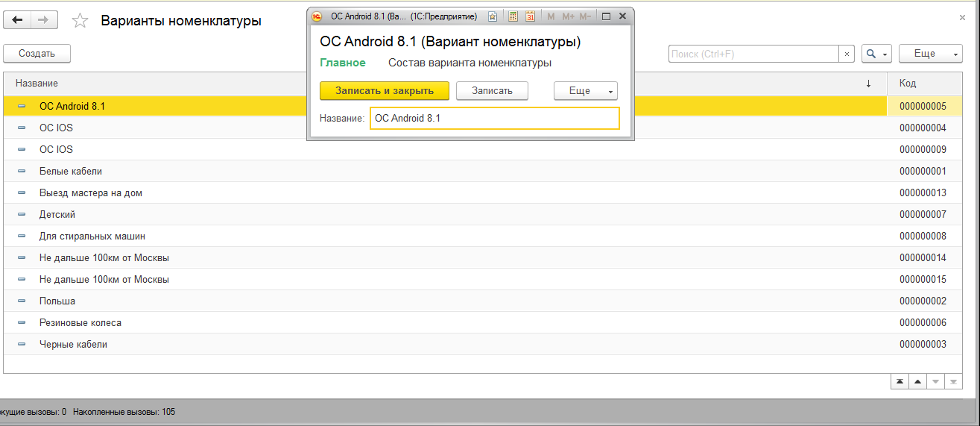Open the Еще dropdown in the list toolbar

[930, 54]
